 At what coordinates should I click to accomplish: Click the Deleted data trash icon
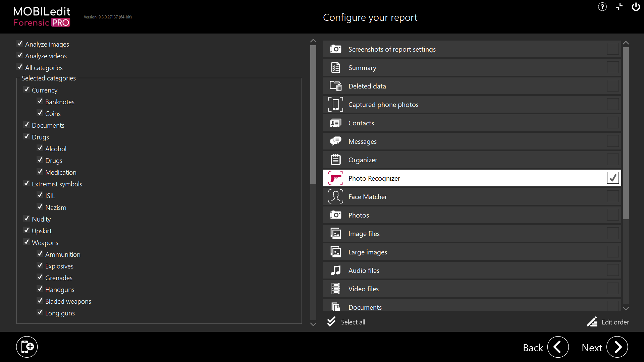335,86
